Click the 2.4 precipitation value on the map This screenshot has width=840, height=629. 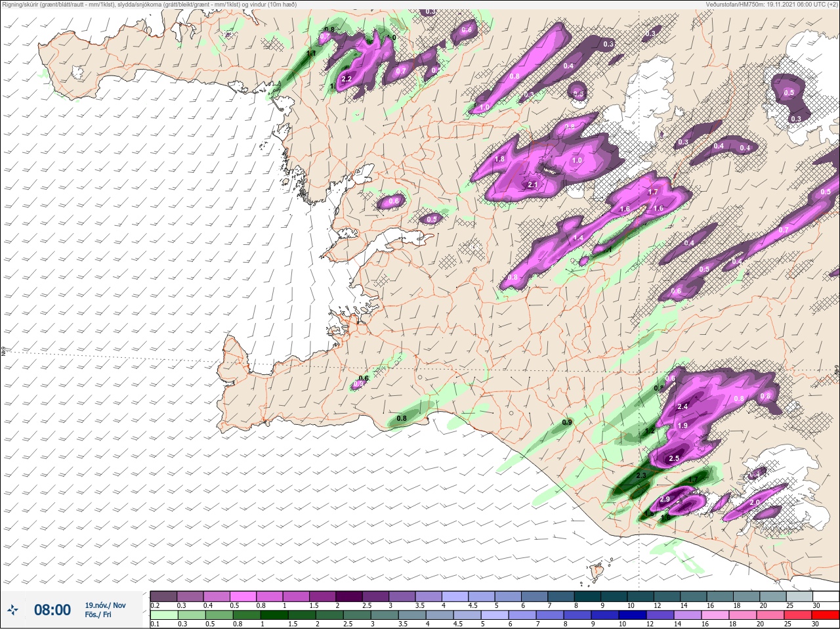click(x=682, y=407)
